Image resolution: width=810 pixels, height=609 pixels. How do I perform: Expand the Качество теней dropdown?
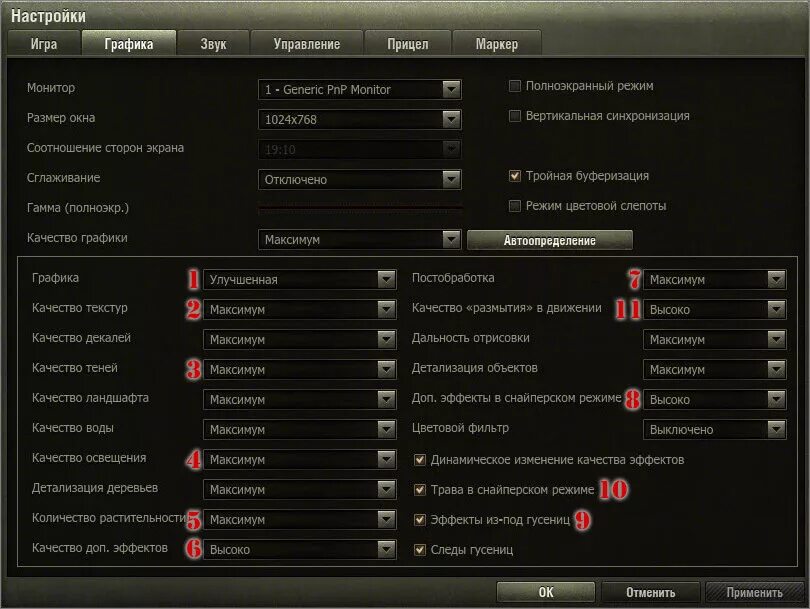(x=300, y=369)
